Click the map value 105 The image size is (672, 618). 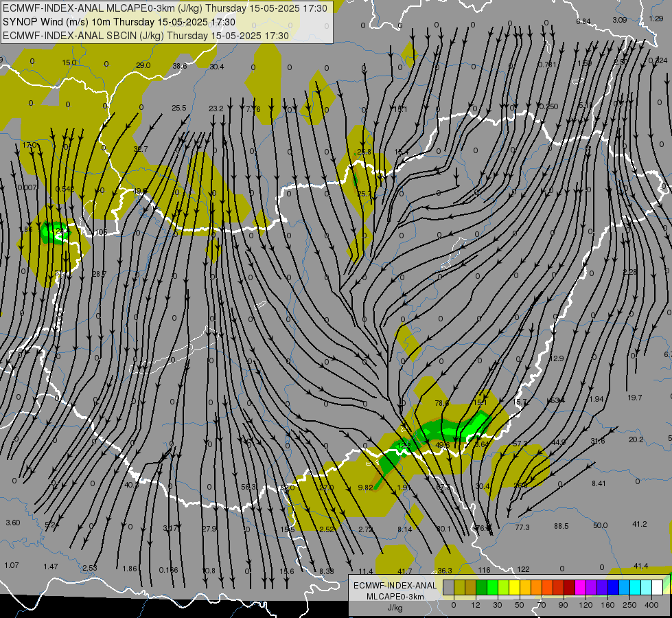[x=101, y=233]
